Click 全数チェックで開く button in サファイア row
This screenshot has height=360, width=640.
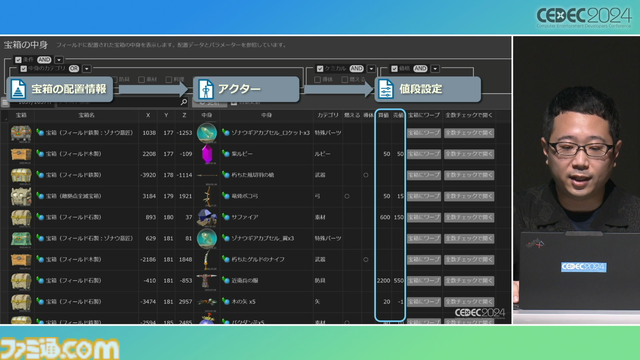469,218
